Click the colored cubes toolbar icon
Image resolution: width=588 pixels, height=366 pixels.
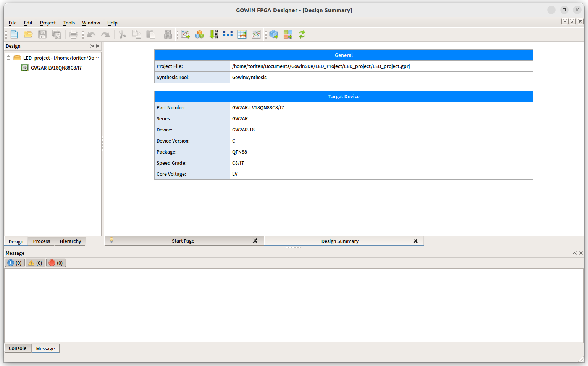click(200, 34)
